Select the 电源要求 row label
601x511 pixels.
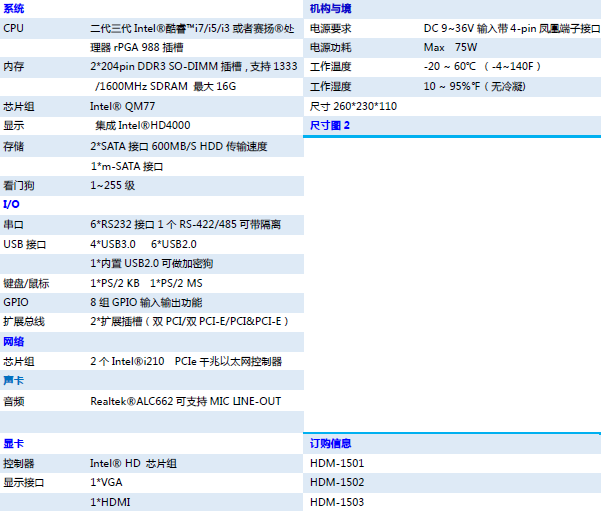[x=330, y=28]
